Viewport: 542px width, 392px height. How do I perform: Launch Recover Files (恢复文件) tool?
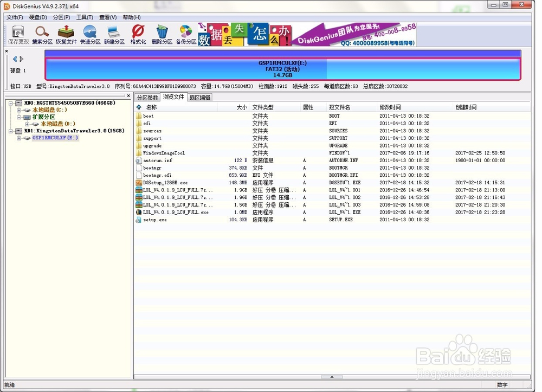pos(66,35)
